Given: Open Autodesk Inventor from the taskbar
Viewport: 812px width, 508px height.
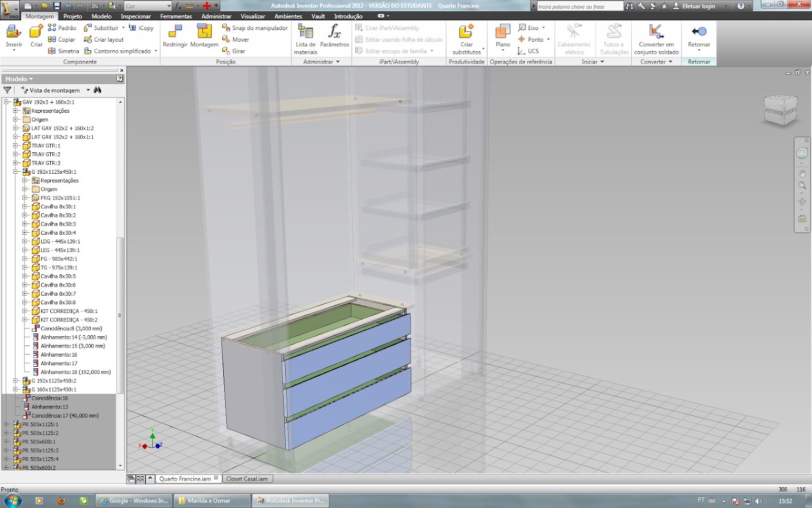Looking at the screenshot, I should coord(290,500).
